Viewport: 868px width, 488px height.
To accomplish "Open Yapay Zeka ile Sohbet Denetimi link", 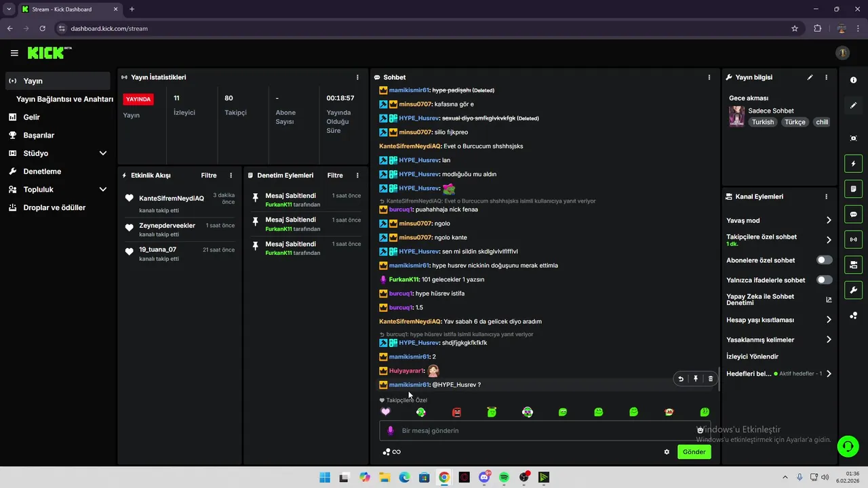I will [x=778, y=300].
